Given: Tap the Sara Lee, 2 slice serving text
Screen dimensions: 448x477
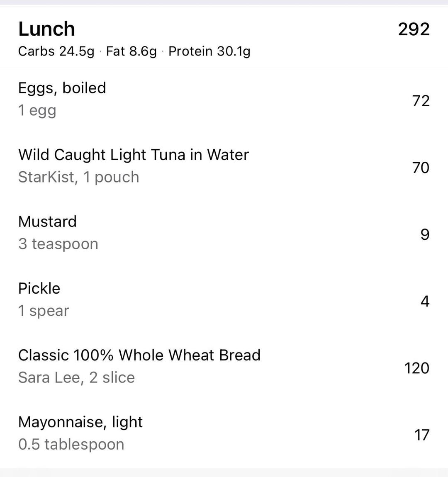Looking at the screenshot, I should [x=77, y=377].
